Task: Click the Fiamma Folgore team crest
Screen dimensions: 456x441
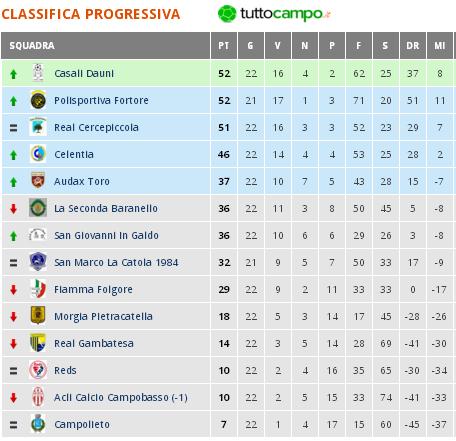Action: 38,289
